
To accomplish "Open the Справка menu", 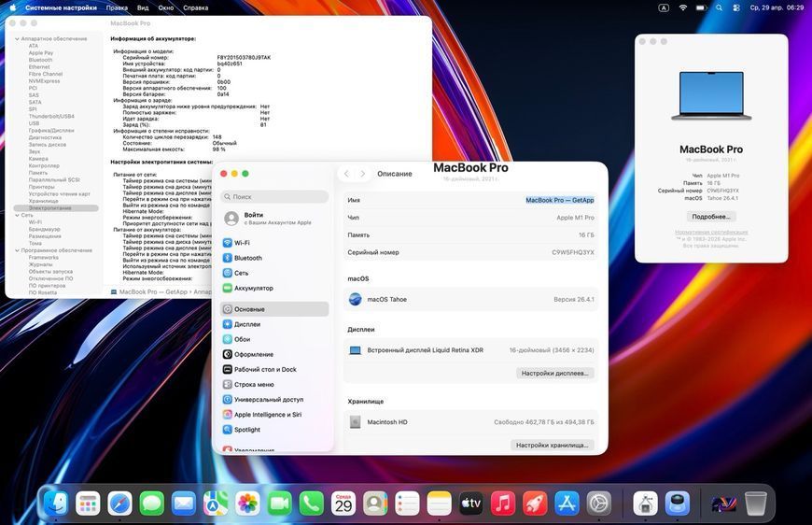I will pyautogui.click(x=196, y=7).
